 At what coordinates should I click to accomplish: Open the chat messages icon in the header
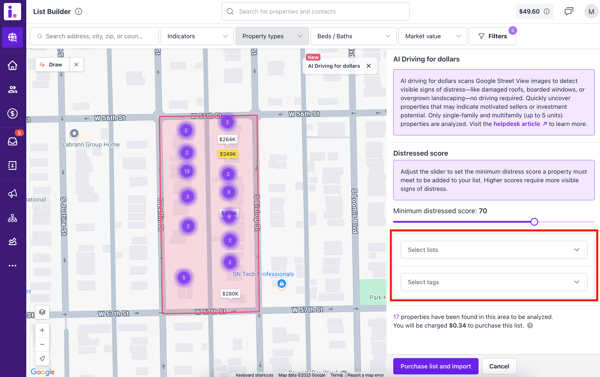(569, 11)
